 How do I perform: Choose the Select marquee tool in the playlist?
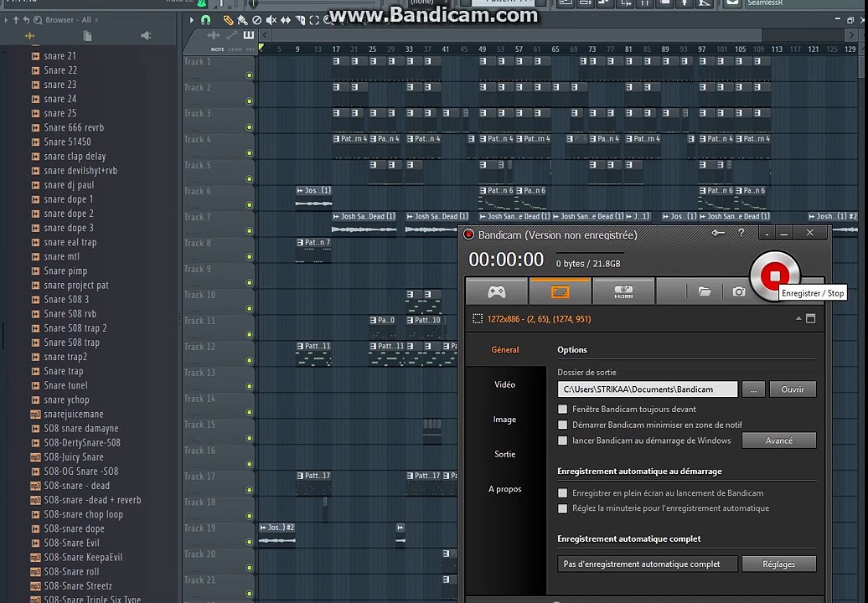click(x=314, y=20)
